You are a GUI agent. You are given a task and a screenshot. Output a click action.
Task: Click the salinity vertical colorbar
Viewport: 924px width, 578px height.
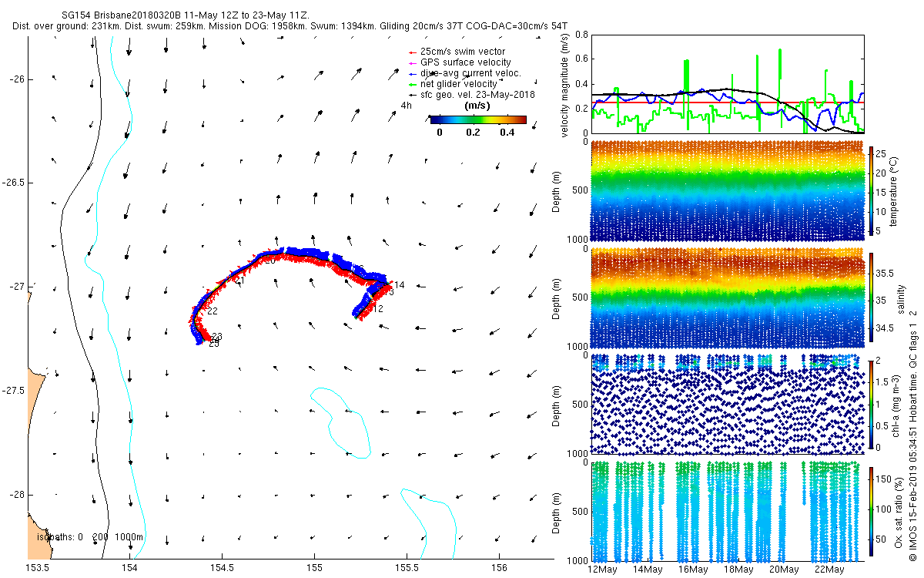(872, 297)
